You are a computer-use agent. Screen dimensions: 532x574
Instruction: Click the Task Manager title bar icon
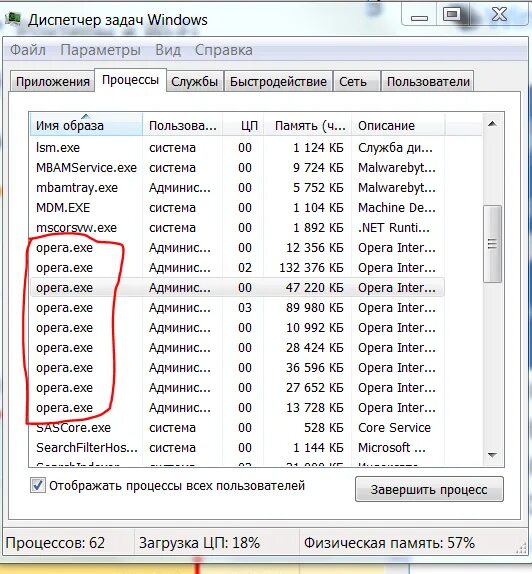tap(14, 19)
